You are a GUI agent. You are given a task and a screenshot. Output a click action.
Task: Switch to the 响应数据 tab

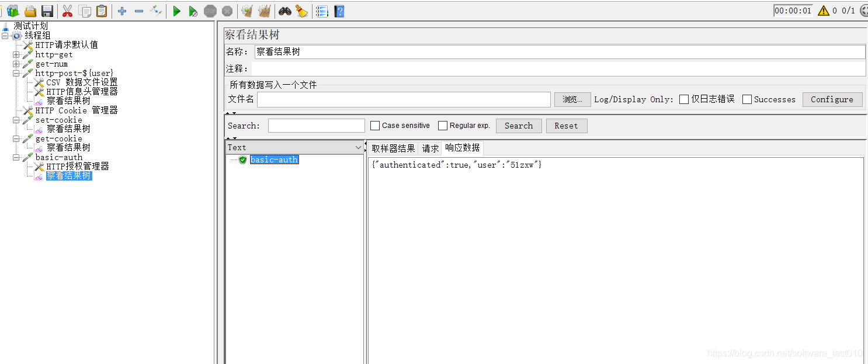462,148
